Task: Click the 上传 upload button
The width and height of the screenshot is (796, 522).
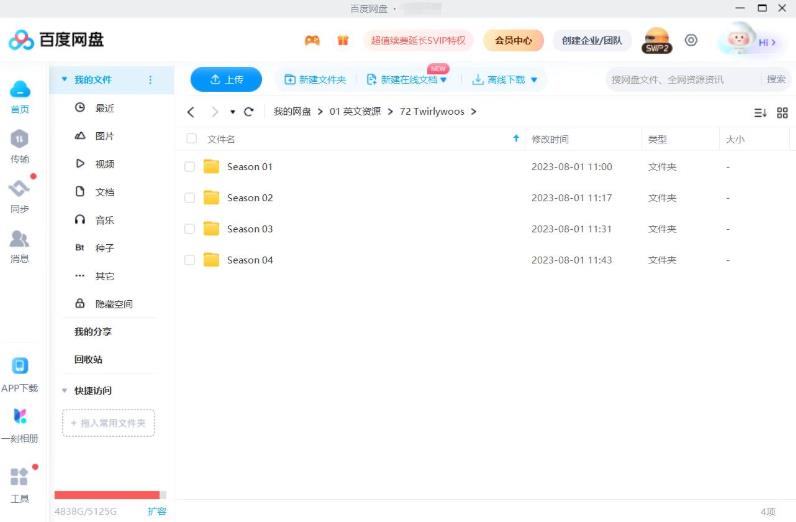Action: (x=226, y=80)
